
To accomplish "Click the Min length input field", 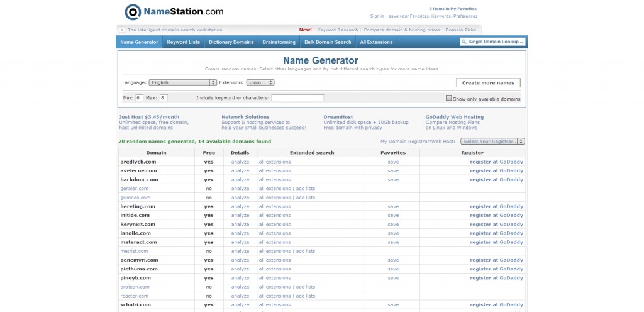I will tap(139, 98).
